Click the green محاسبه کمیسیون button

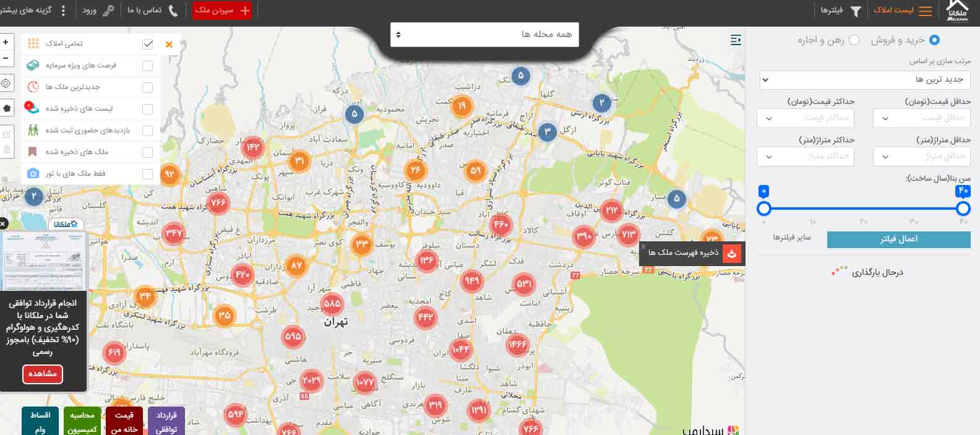[82, 421]
